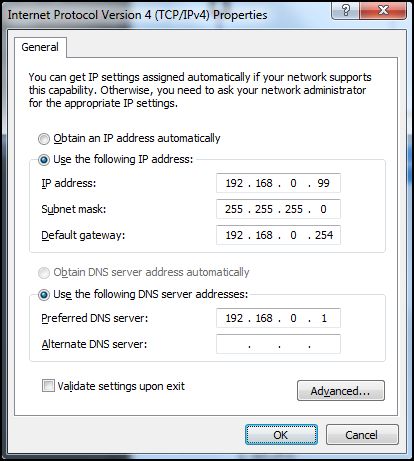Screen dimensions: 414x461
Task: Click the last octet 99 of IP address
Action: (323, 183)
